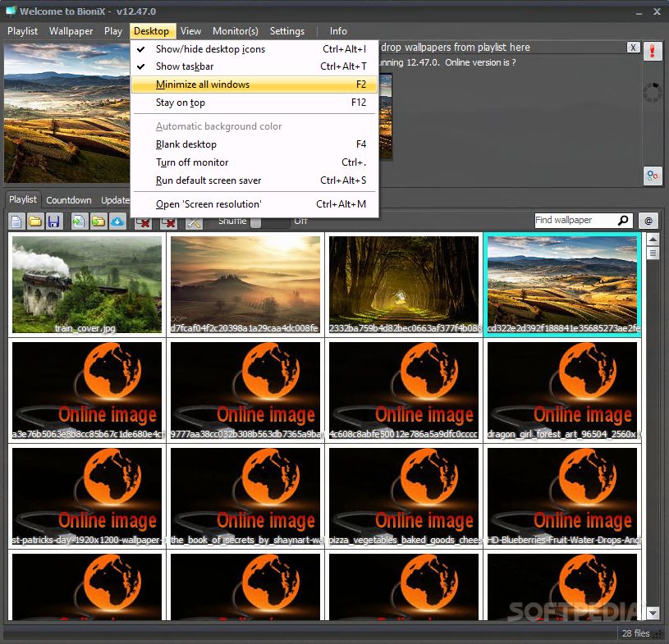Open the Settings menu

click(287, 31)
